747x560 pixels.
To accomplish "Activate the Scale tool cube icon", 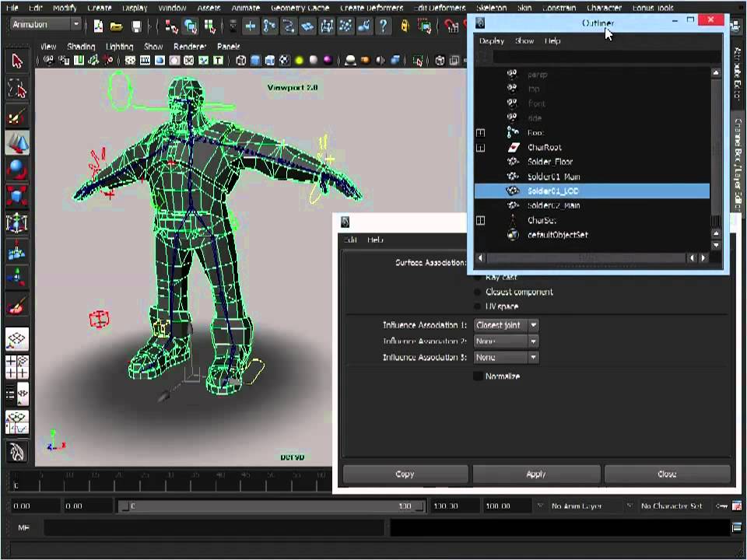I will tap(17, 196).
